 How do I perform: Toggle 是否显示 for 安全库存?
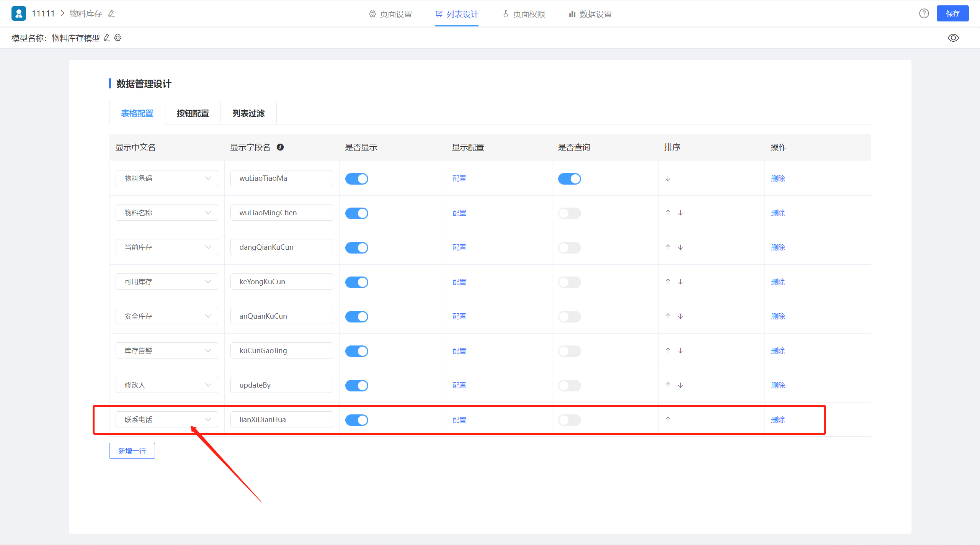point(356,316)
